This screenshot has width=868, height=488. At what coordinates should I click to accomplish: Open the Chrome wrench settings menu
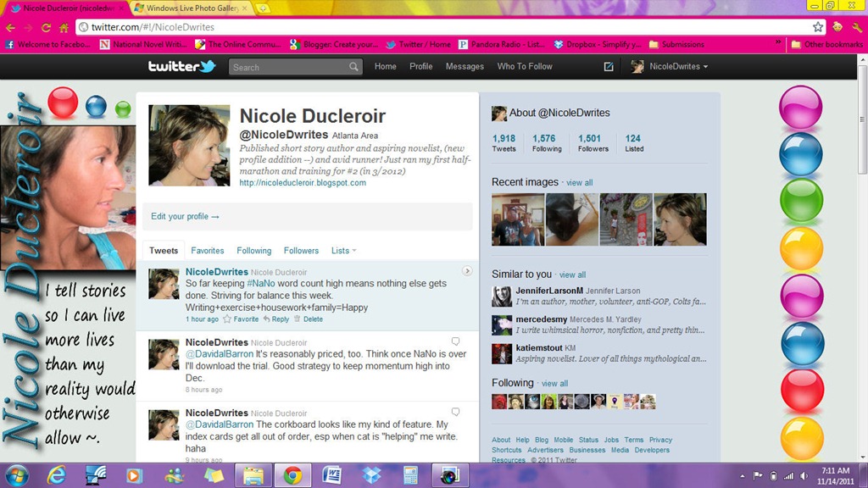tap(857, 26)
